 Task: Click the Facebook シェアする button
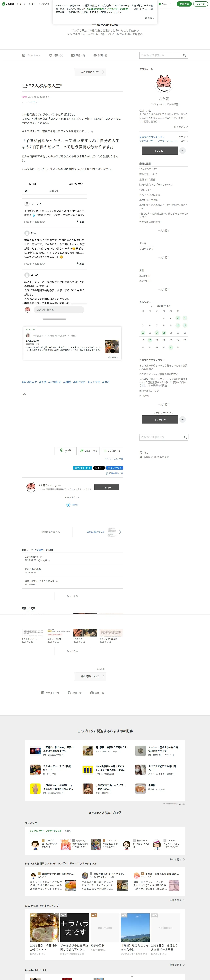click(x=114, y=468)
